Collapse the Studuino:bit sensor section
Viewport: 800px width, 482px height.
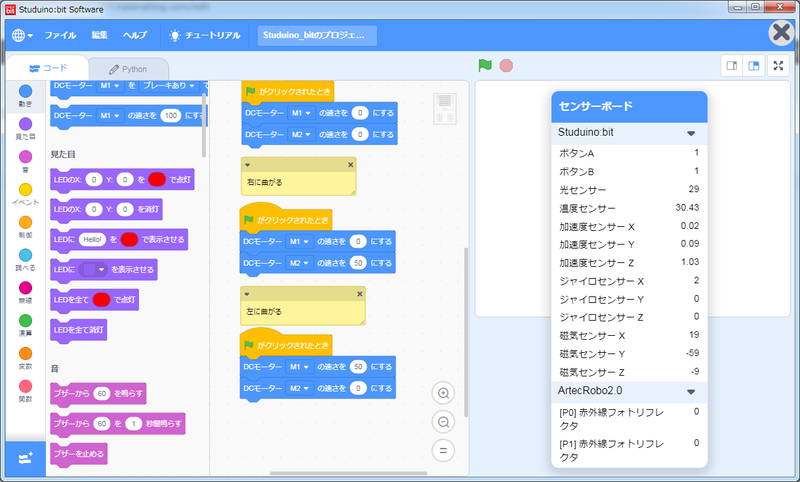pos(691,133)
